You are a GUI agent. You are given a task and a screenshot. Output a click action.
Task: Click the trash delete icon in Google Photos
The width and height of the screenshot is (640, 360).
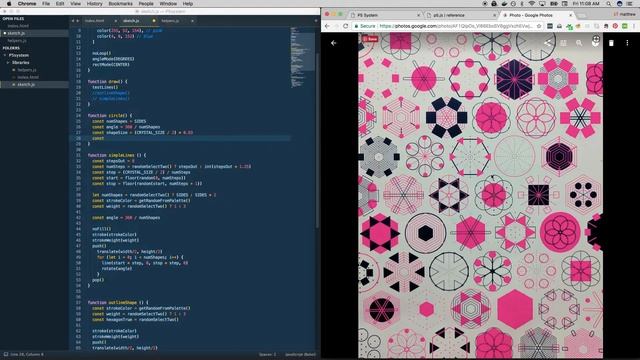point(611,43)
